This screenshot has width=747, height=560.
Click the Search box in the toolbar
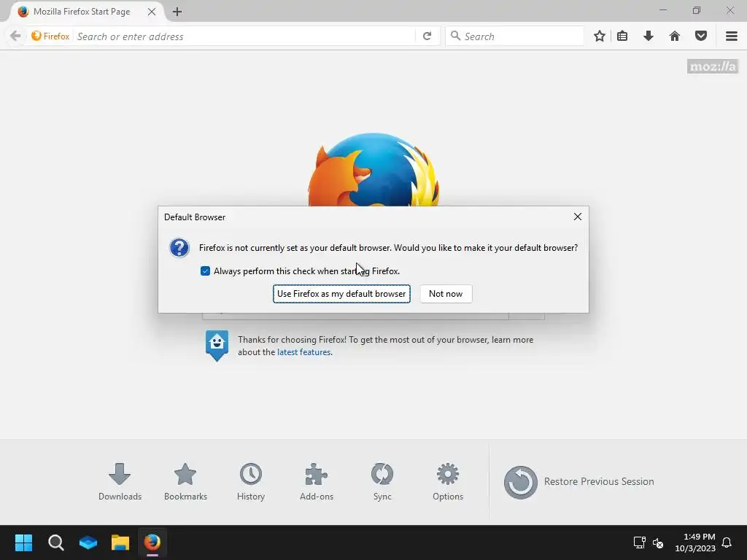(514, 36)
